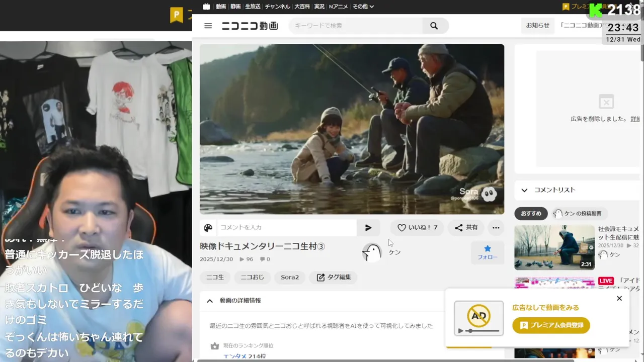Open the 生放送 top menu item
The width and height of the screenshot is (644, 362).
coord(253,7)
